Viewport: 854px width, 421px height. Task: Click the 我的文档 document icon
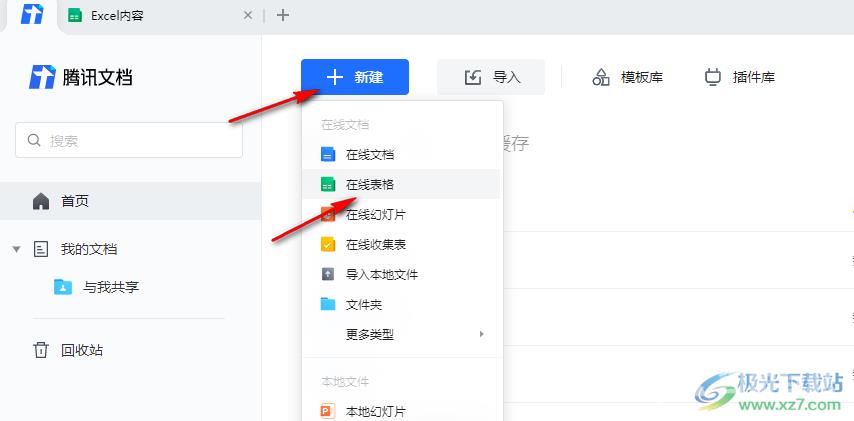(41, 249)
